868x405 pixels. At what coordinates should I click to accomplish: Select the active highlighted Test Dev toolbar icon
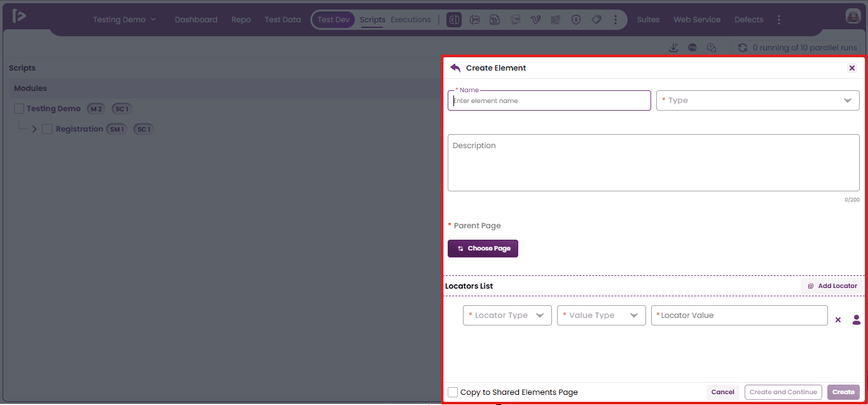454,20
